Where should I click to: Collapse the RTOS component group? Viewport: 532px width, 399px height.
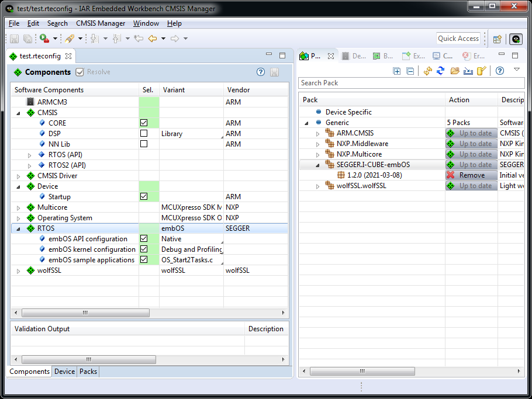[x=18, y=228]
